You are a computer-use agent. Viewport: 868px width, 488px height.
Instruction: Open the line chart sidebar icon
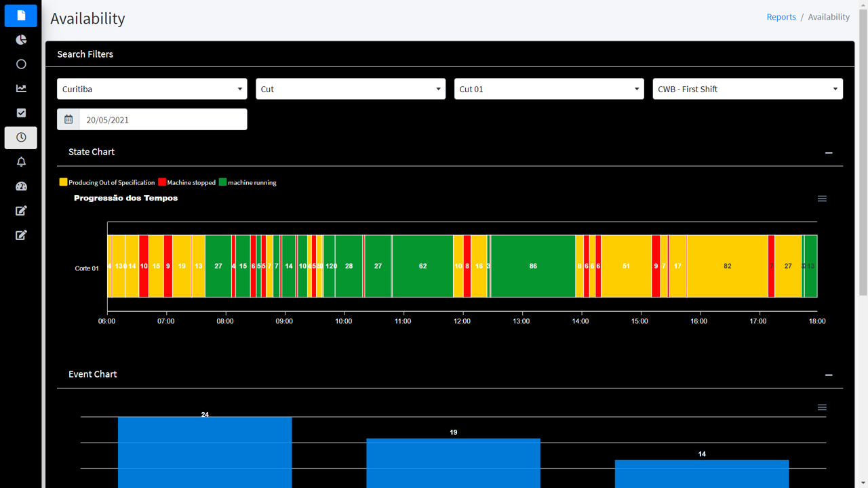tap(21, 89)
